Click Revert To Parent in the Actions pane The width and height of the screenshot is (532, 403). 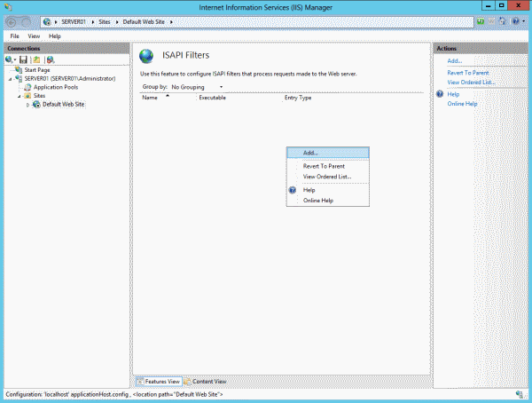pos(468,73)
